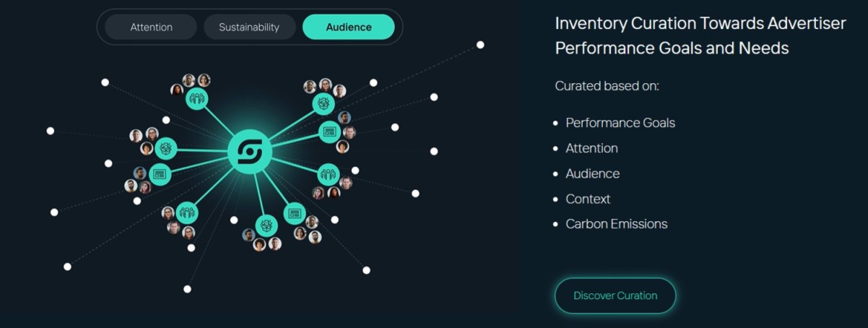Click the package box icon left of hub
The height and width of the screenshot is (328, 868).
point(166,149)
